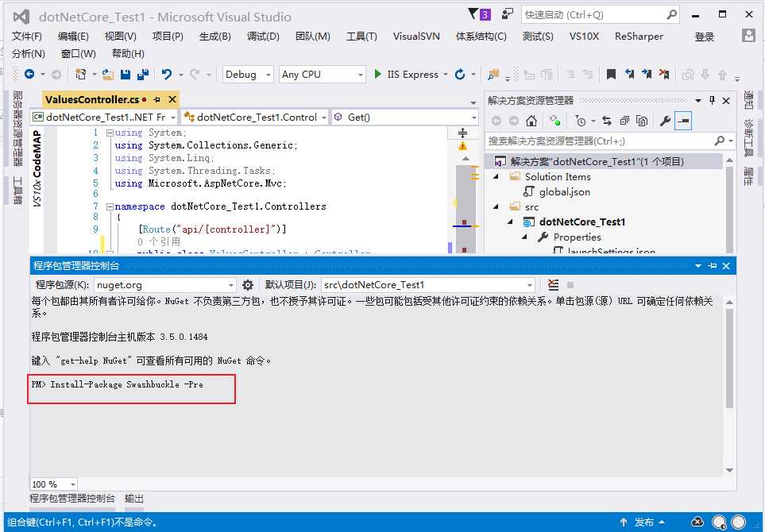Click Pending Changes Filter clock icon
The height and width of the screenshot is (532, 765).
pyautogui.click(x=581, y=121)
